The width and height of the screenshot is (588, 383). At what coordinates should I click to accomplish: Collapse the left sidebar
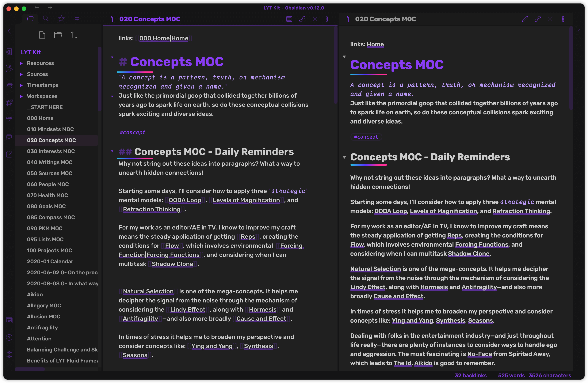tap(9, 31)
